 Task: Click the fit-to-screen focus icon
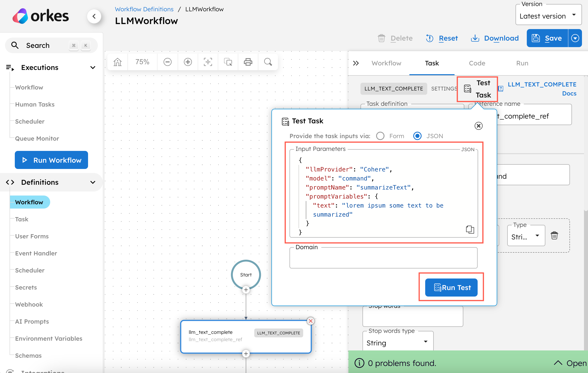(x=208, y=62)
